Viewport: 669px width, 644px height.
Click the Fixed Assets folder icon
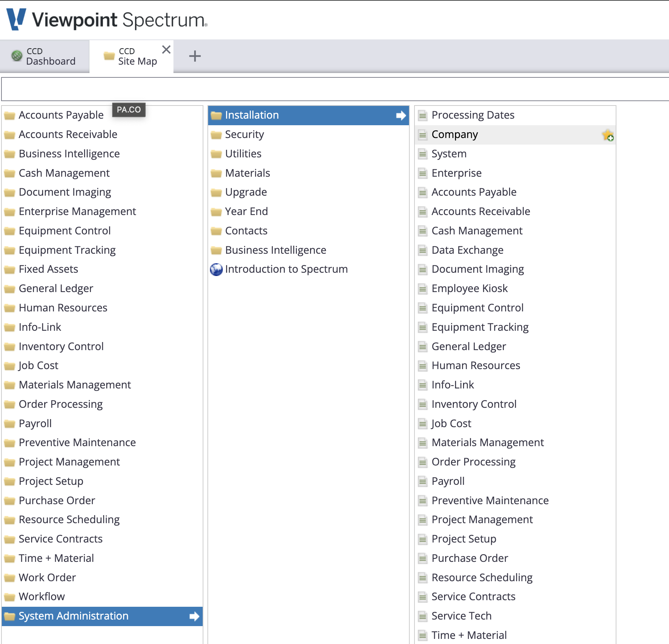[x=9, y=270]
